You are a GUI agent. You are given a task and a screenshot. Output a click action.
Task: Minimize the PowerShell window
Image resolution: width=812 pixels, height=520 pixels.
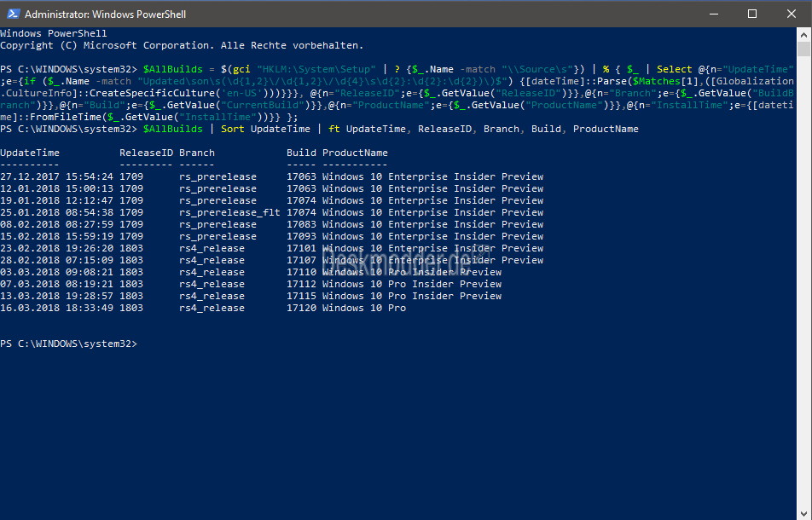pos(714,14)
